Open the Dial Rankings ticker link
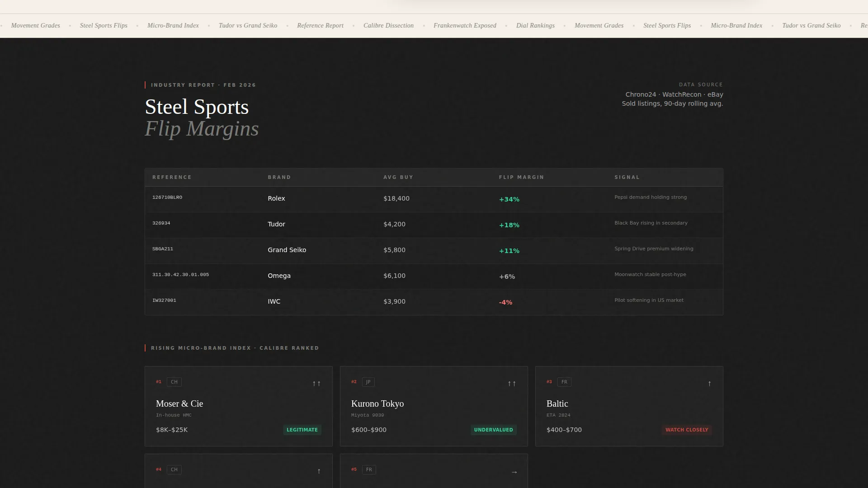 pos(535,25)
